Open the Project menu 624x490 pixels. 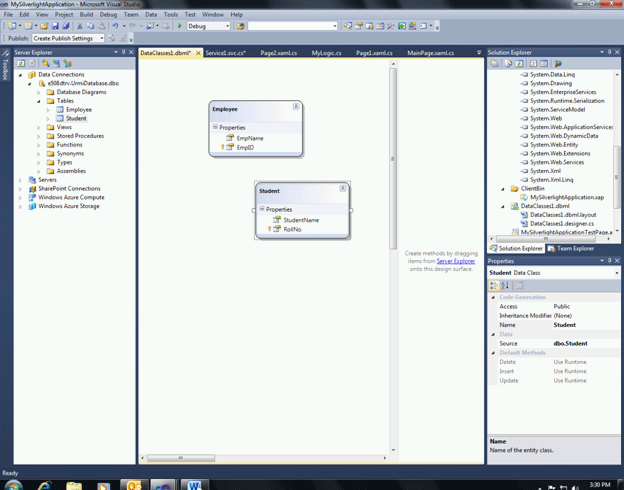click(64, 14)
